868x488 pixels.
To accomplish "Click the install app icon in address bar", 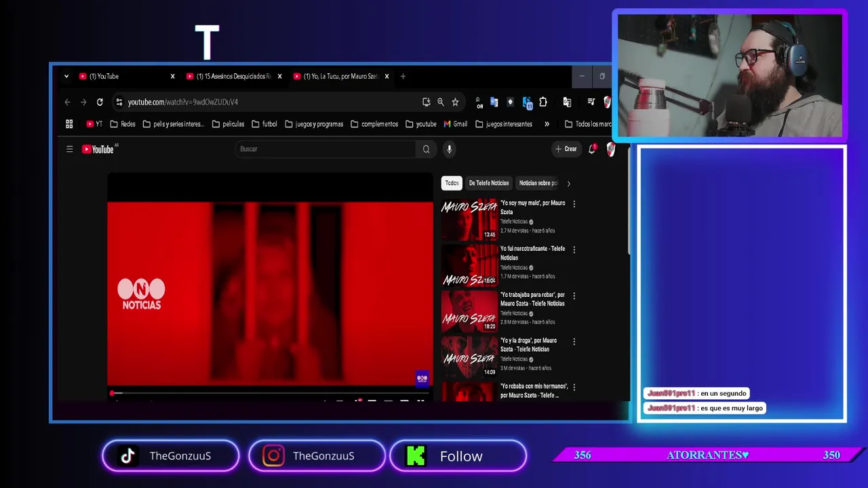I will point(426,102).
